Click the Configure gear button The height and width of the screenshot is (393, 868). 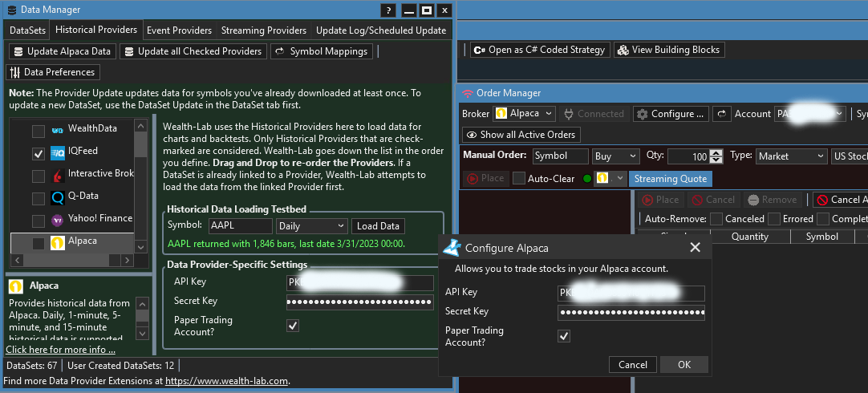pyautogui.click(x=671, y=113)
